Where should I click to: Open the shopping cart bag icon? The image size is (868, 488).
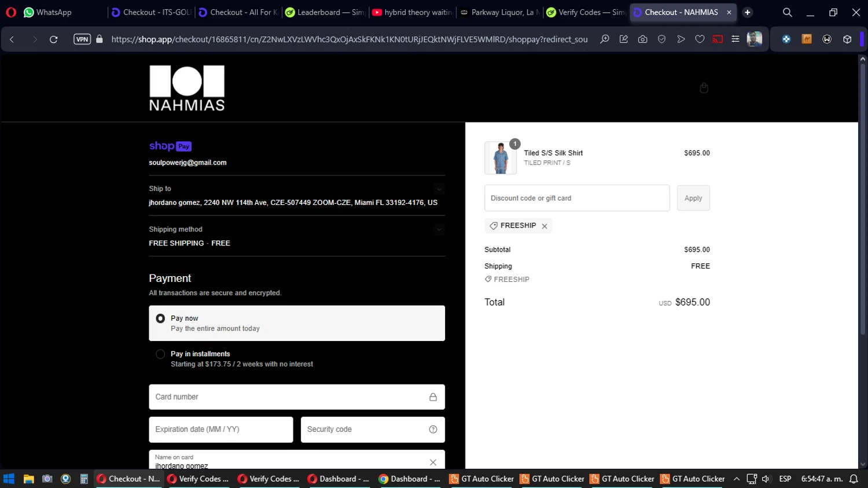pos(704,88)
